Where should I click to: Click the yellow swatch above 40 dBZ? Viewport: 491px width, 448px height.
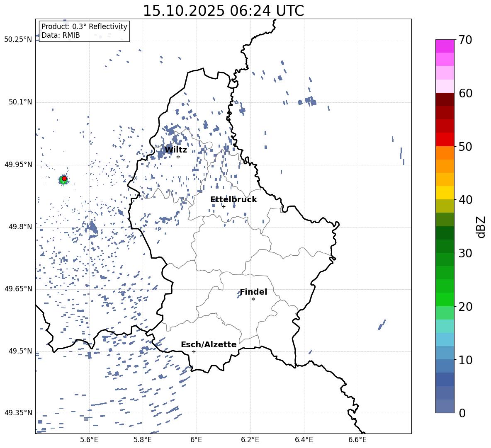(x=445, y=193)
